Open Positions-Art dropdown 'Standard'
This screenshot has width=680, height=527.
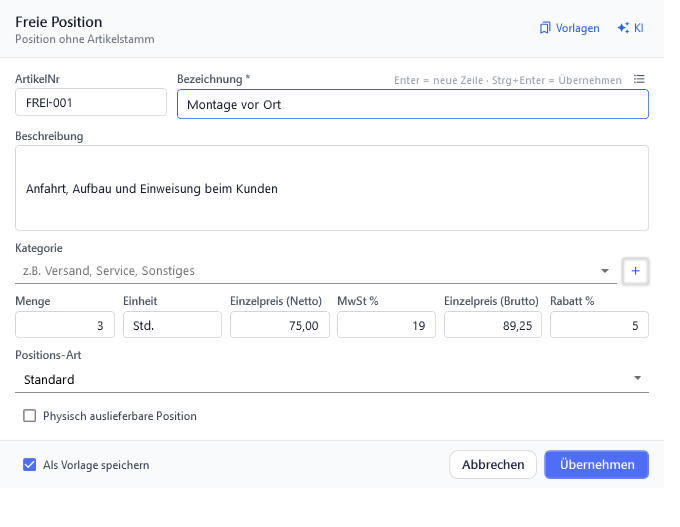(332, 379)
